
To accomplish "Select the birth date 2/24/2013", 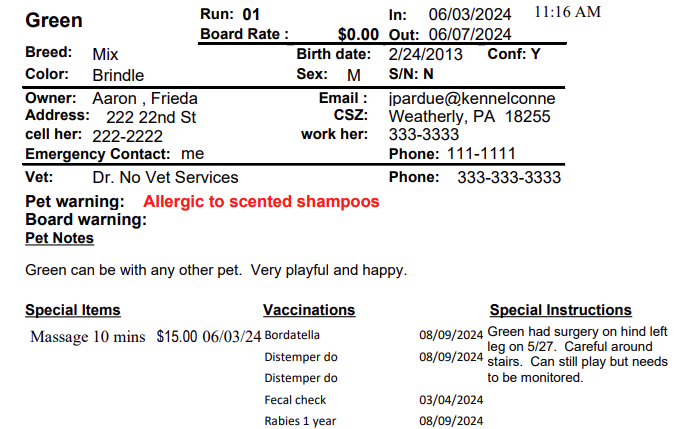I will pyautogui.click(x=425, y=54).
